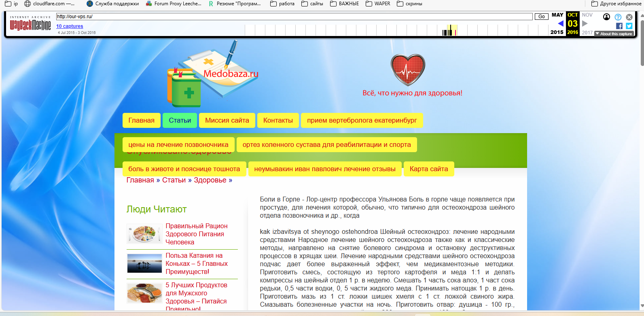Open the 'ip' bookmark folder
This screenshot has width=644, height=316.
click(x=11, y=4)
